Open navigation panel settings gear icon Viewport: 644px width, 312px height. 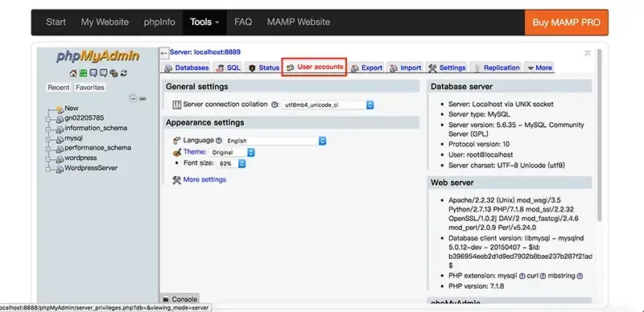point(114,73)
